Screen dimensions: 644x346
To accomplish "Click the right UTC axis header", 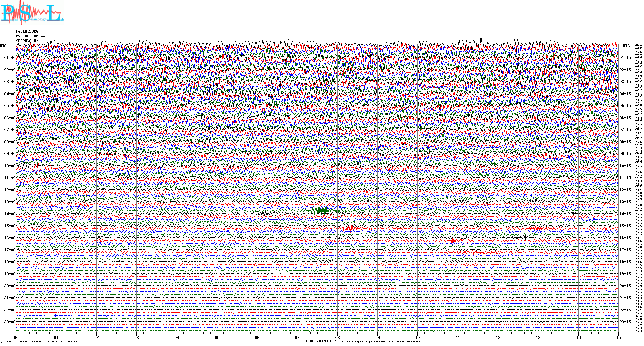I will 626,46.
